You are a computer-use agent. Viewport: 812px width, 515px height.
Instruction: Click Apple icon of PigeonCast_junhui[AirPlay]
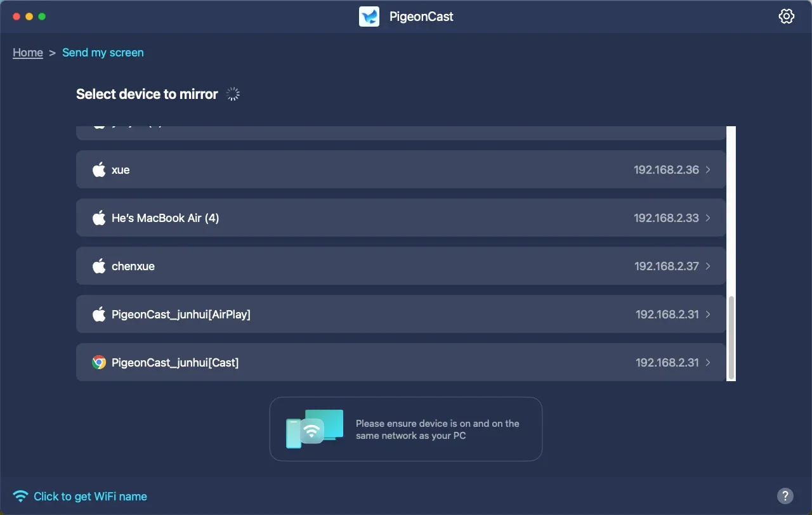(x=99, y=314)
